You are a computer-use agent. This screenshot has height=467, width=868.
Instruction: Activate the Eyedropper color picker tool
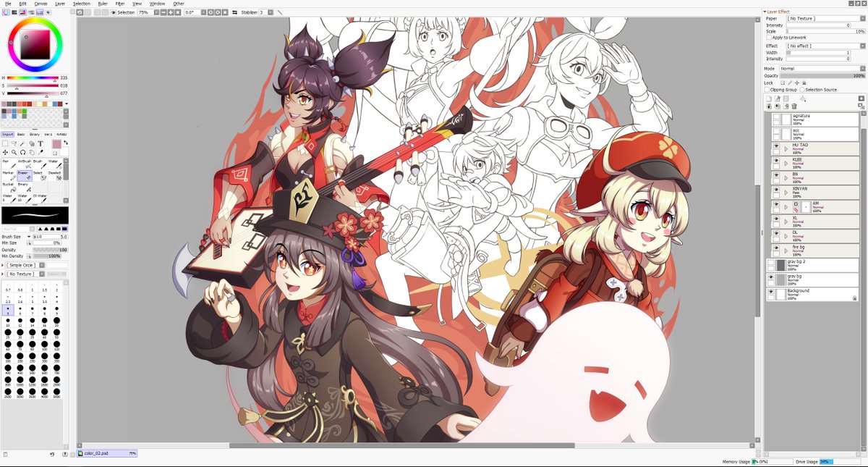click(x=41, y=152)
